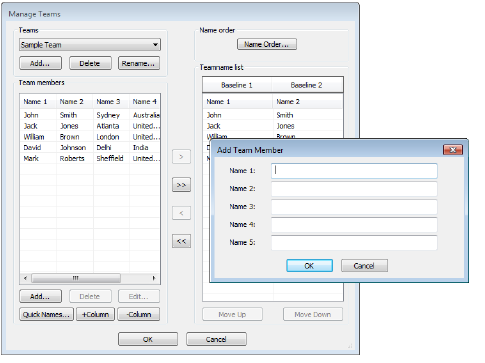485x363 pixels.
Task: Click the -Column button
Action: point(139,314)
